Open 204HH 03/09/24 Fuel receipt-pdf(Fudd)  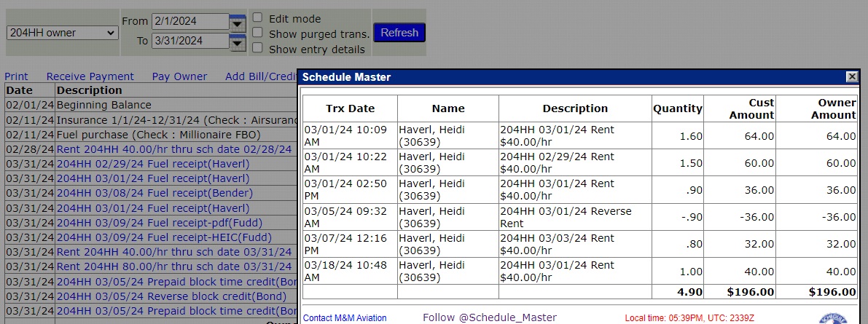160,224
